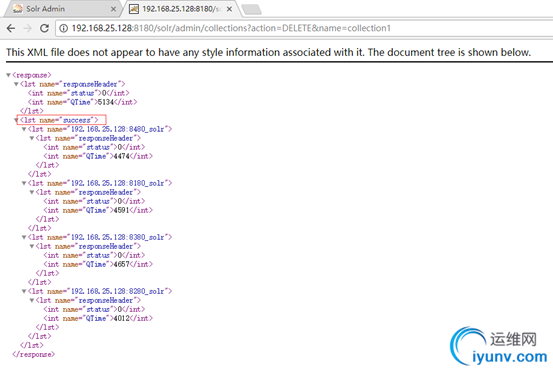This screenshot has height=373, width=553.
Task: Switch to the Solr Admin tab
Action: (x=63, y=9)
